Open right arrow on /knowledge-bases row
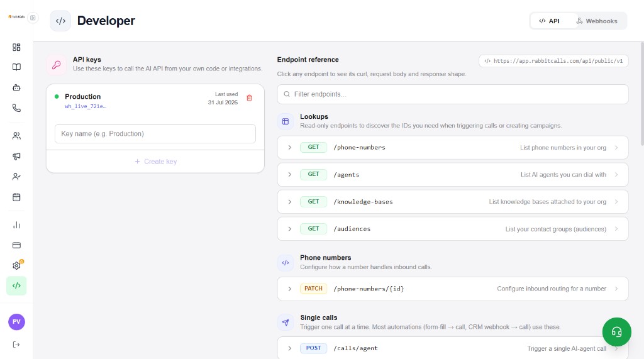The width and height of the screenshot is (644, 359). (x=616, y=202)
